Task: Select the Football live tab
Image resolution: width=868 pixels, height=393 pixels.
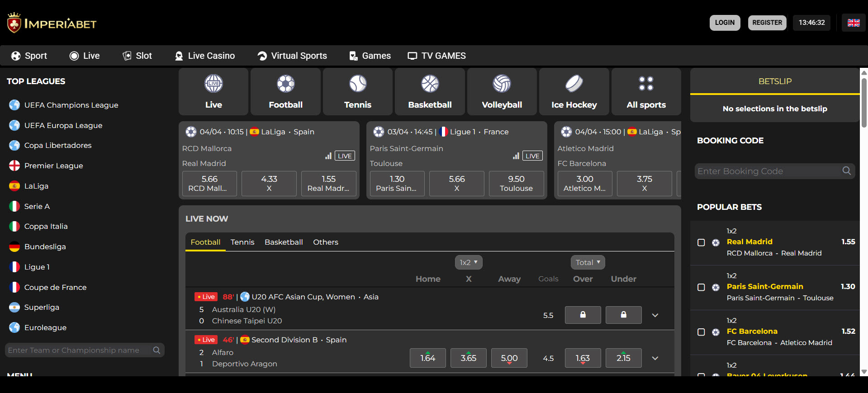Action: (x=205, y=242)
